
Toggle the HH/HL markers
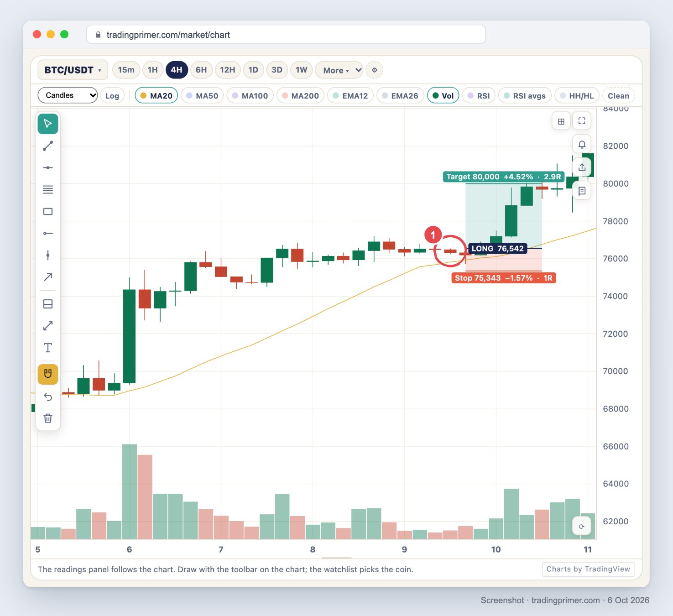click(577, 95)
